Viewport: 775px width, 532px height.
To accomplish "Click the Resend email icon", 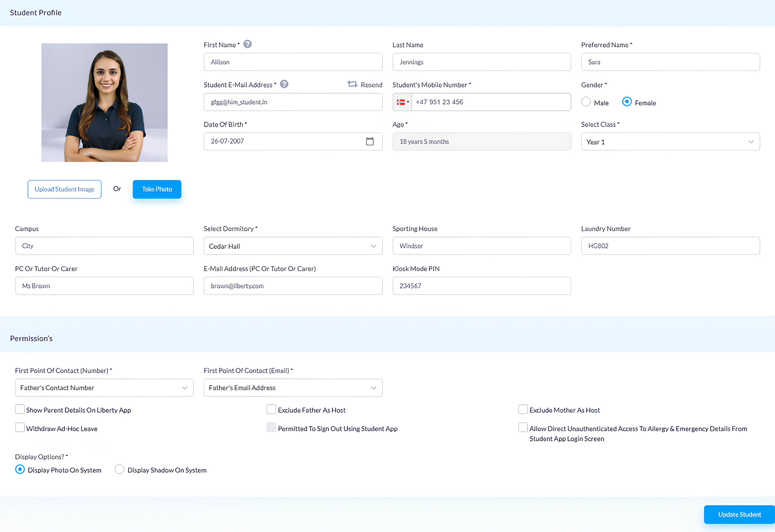I will pos(352,84).
